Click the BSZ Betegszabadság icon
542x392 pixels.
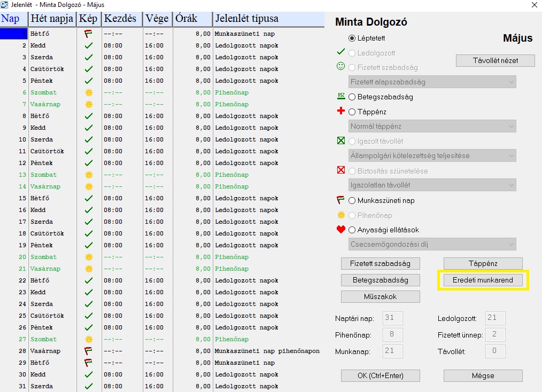click(x=340, y=97)
